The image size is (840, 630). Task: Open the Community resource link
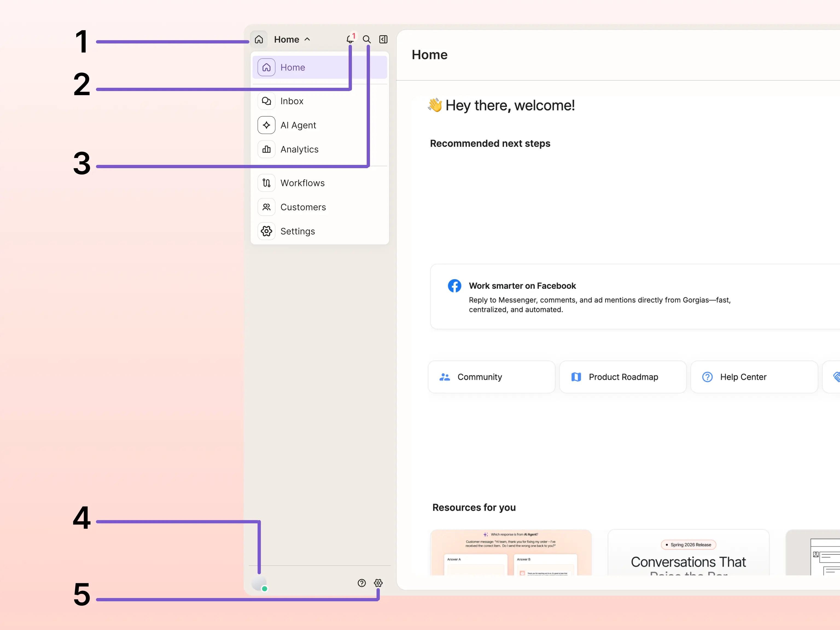point(491,377)
